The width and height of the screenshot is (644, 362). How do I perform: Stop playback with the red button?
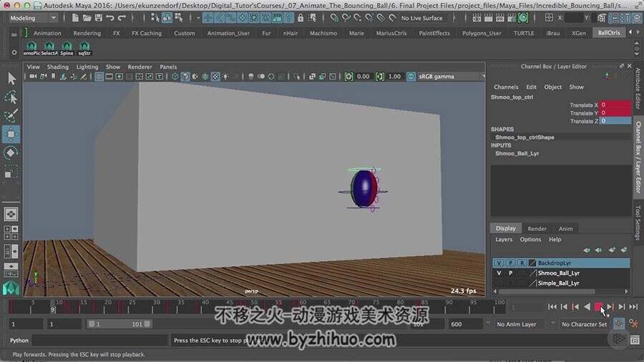click(598, 307)
